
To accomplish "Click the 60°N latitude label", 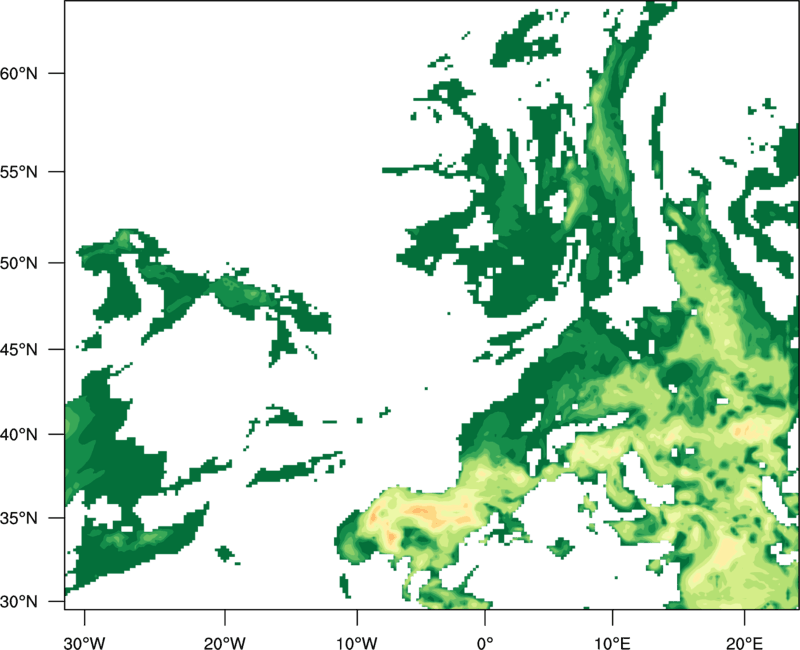I will tap(18, 73).
